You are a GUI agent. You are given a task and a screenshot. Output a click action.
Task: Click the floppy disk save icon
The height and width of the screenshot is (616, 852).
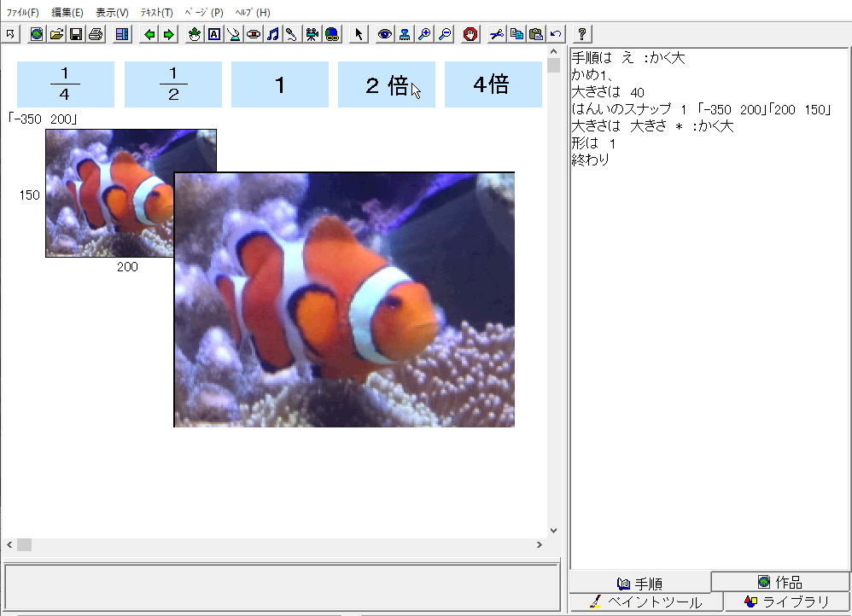pos(76,34)
